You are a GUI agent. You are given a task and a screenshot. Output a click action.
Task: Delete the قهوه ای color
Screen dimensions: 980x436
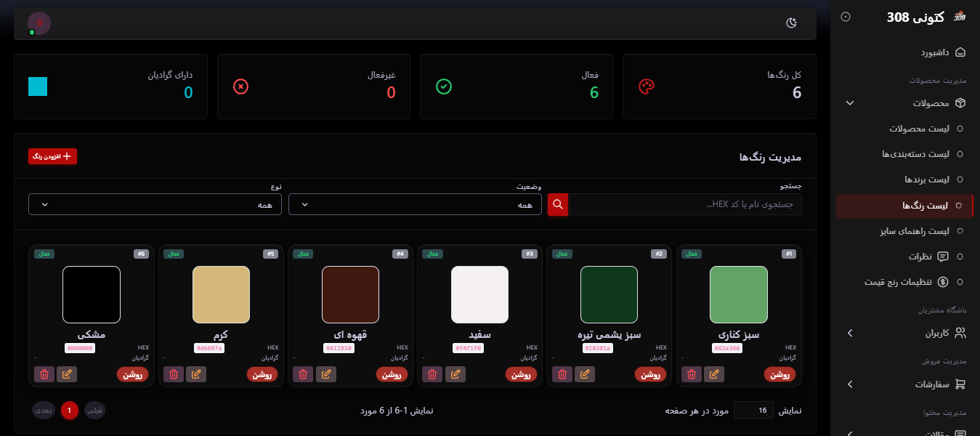tap(303, 374)
